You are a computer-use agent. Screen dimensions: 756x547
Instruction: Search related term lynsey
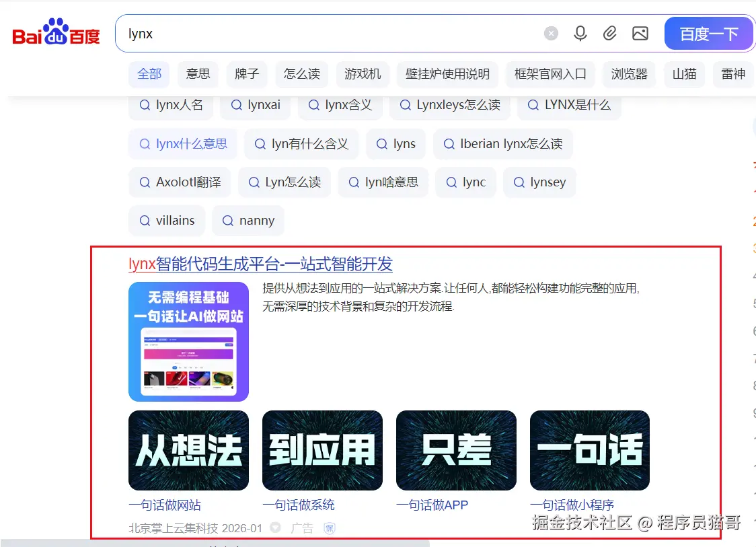tap(539, 182)
